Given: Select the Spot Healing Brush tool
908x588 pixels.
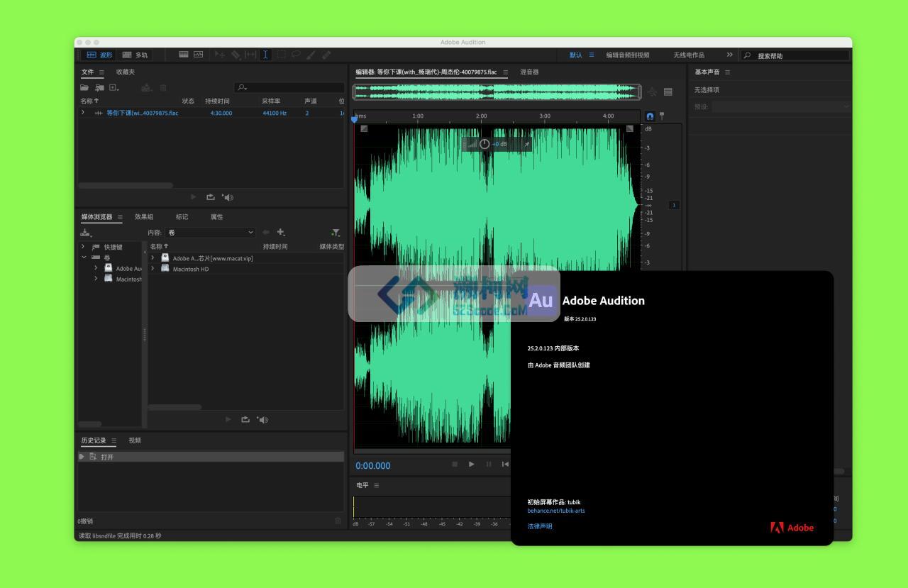Looking at the screenshot, I should point(326,55).
